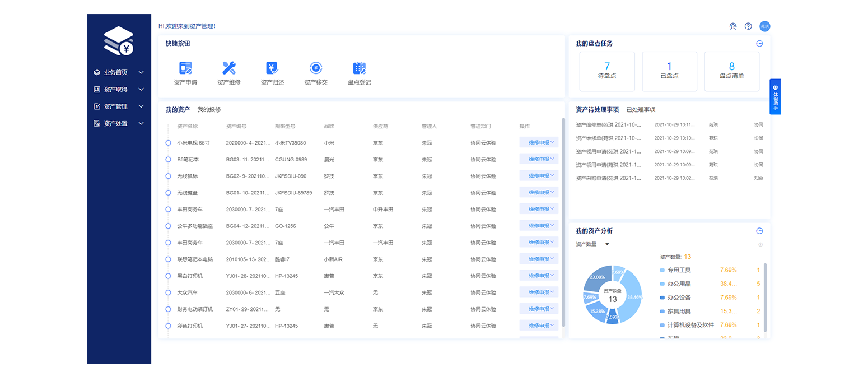Image resolution: width=868 pixels, height=381 pixels.
Task: Switch to the 我的报修 tab
Action: pos(209,110)
